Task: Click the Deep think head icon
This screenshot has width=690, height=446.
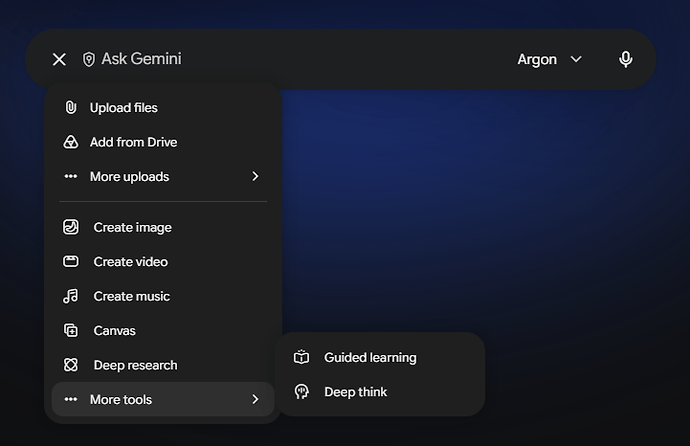Action: (x=301, y=391)
